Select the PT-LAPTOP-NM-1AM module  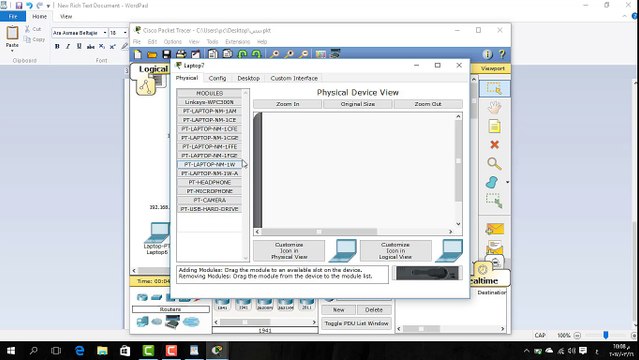[x=209, y=111]
